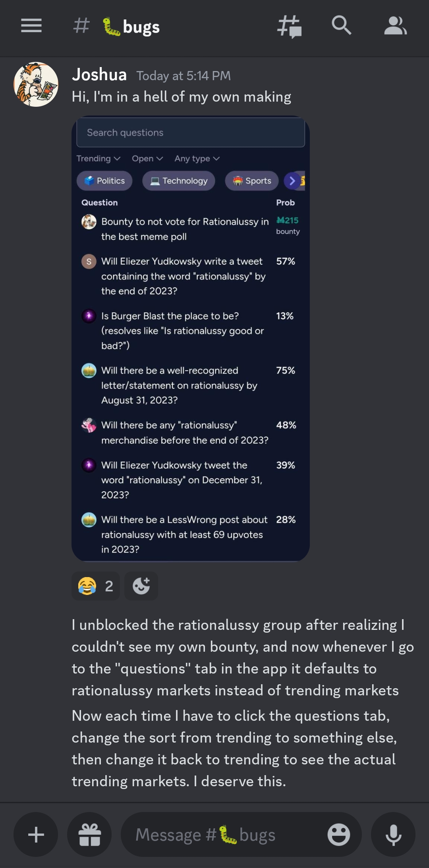This screenshot has height=868, width=429.
Task: Expand the Open filter dropdown
Action: 147,158
